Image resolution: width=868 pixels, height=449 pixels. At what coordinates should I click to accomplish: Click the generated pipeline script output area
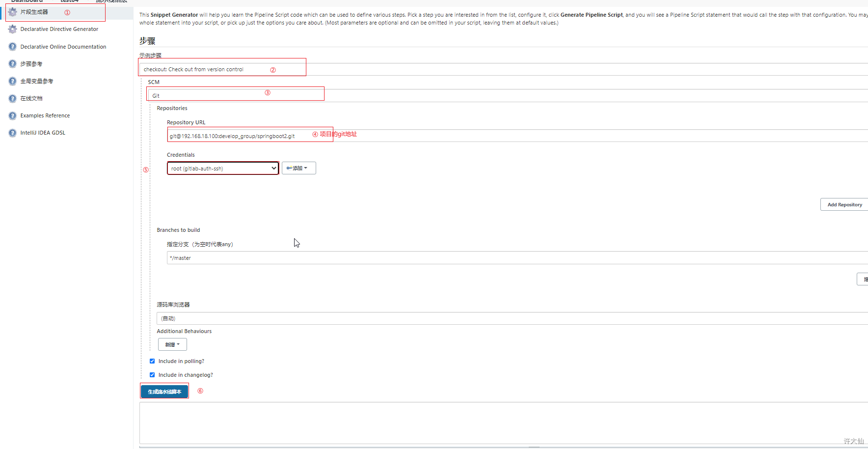click(504, 423)
